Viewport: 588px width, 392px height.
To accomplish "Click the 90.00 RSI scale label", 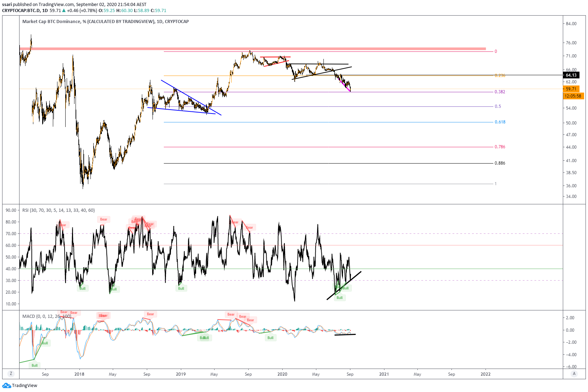I will click(x=11, y=210).
